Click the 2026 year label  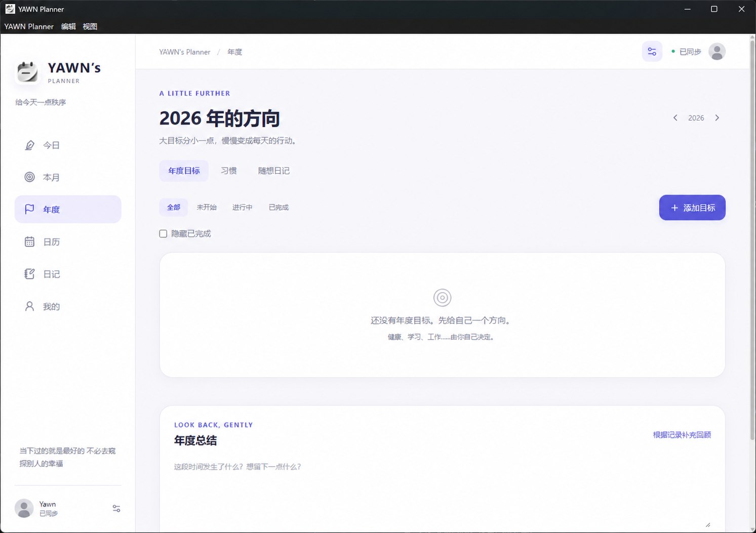[696, 118]
